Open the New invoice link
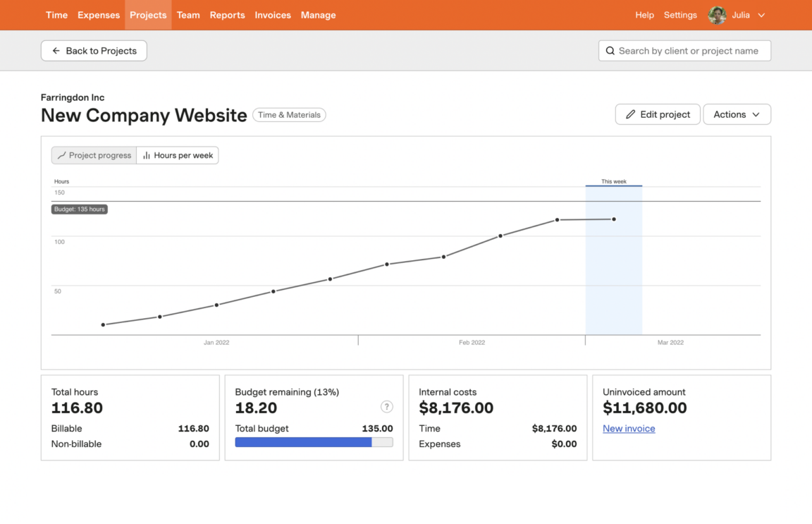This screenshot has width=812, height=524. [629, 428]
